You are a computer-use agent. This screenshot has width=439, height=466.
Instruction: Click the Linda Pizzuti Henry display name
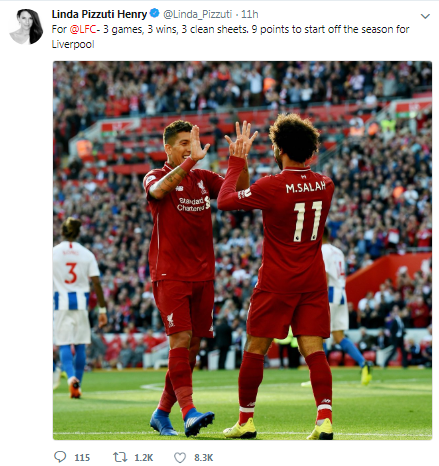point(99,14)
